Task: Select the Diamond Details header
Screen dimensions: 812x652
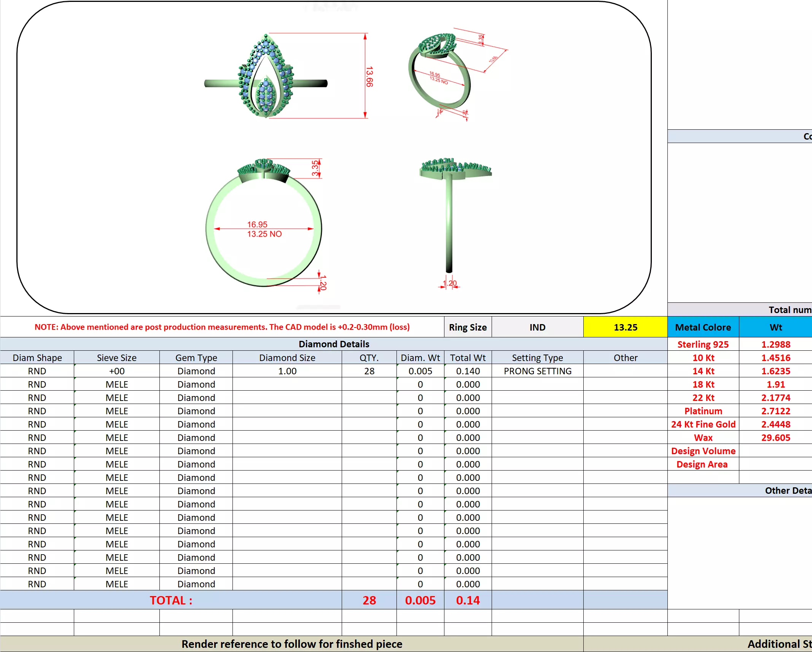Action: pos(334,344)
